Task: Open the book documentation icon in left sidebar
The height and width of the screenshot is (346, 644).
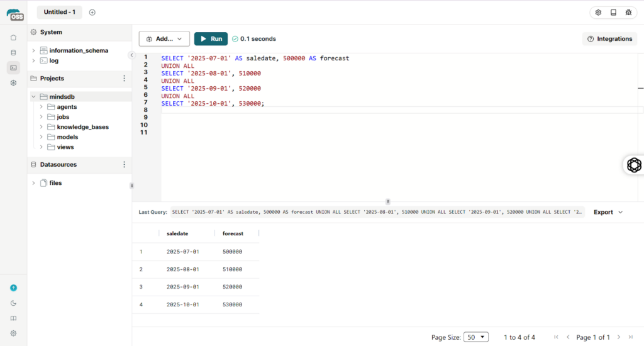Action: click(13, 318)
